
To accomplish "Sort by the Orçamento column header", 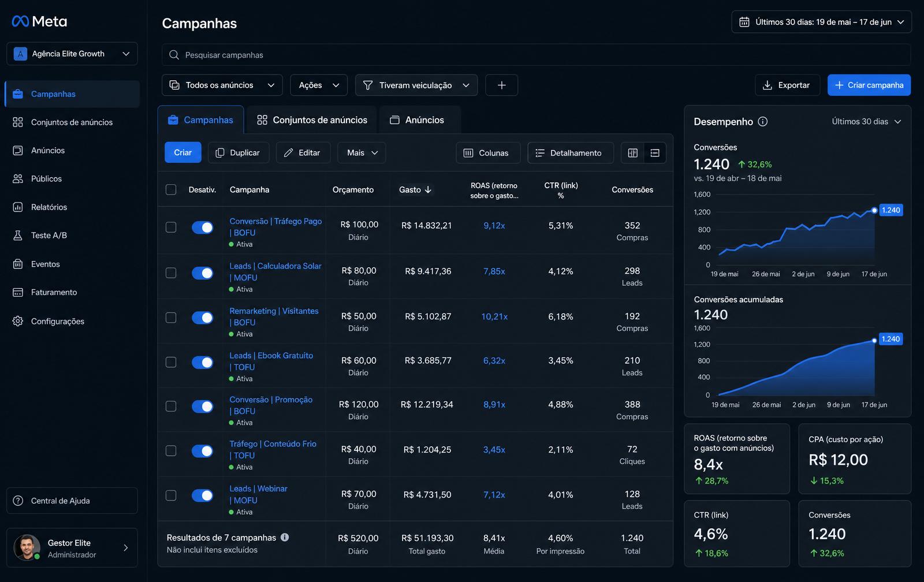I will coord(353,189).
